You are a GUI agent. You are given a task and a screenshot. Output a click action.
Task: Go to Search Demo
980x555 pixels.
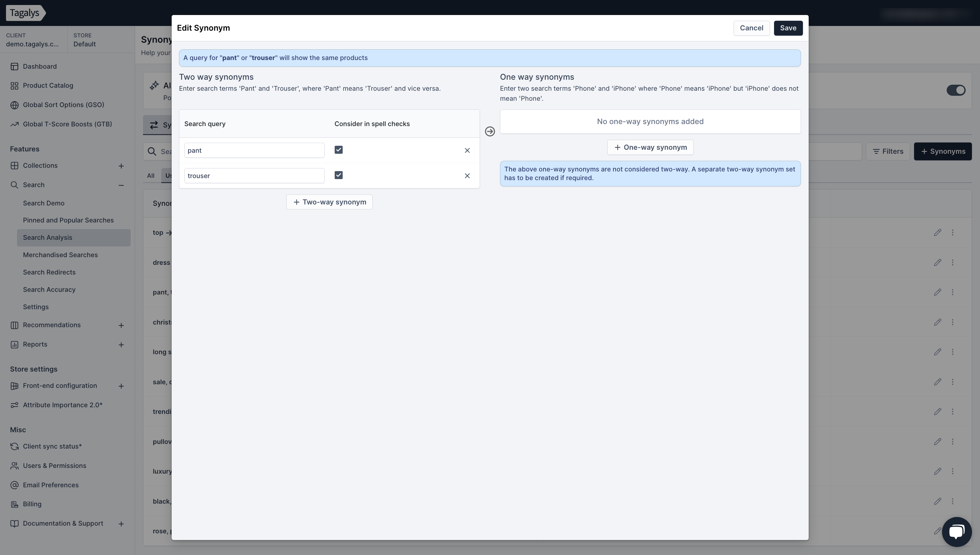click(x=43, y=203)
